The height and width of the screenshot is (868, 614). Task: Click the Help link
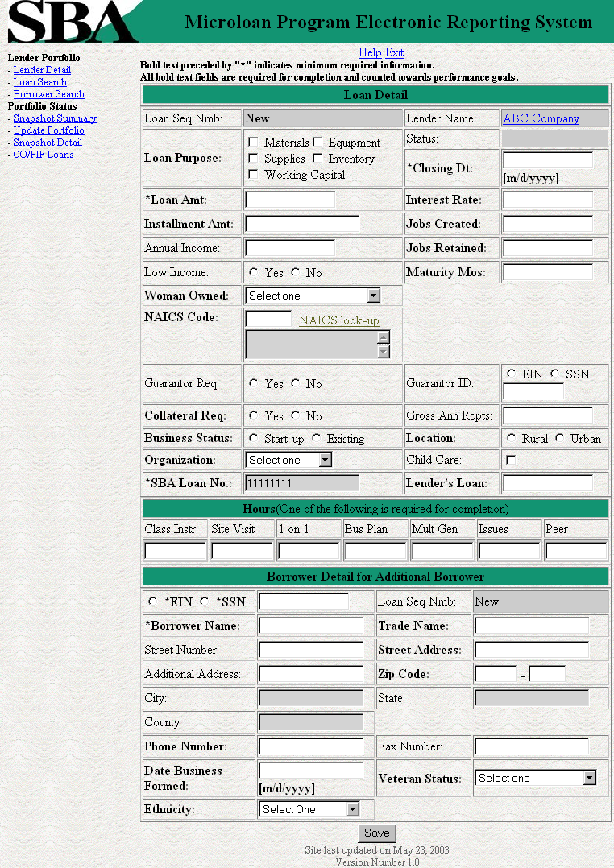tap(370, 52)
